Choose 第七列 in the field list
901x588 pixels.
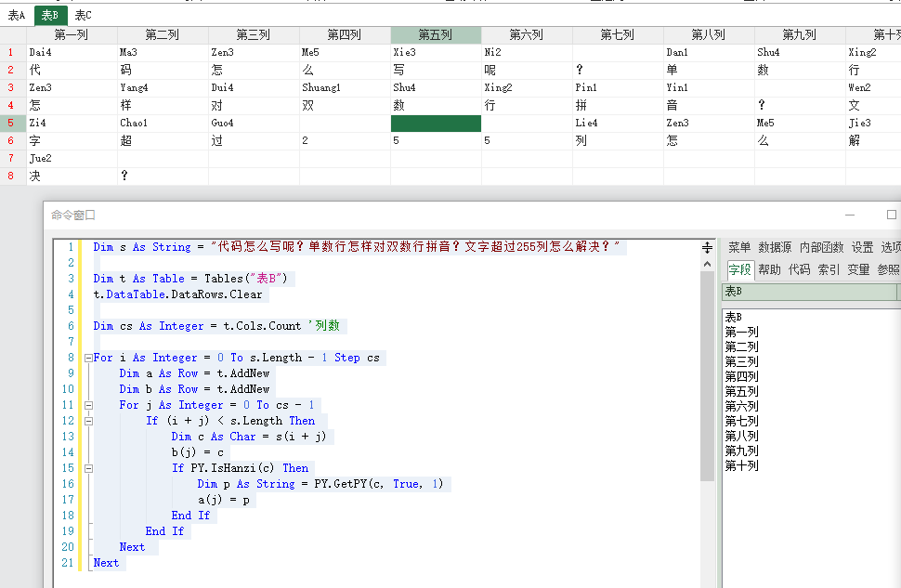pyautogui.click(x=742, y=421)
